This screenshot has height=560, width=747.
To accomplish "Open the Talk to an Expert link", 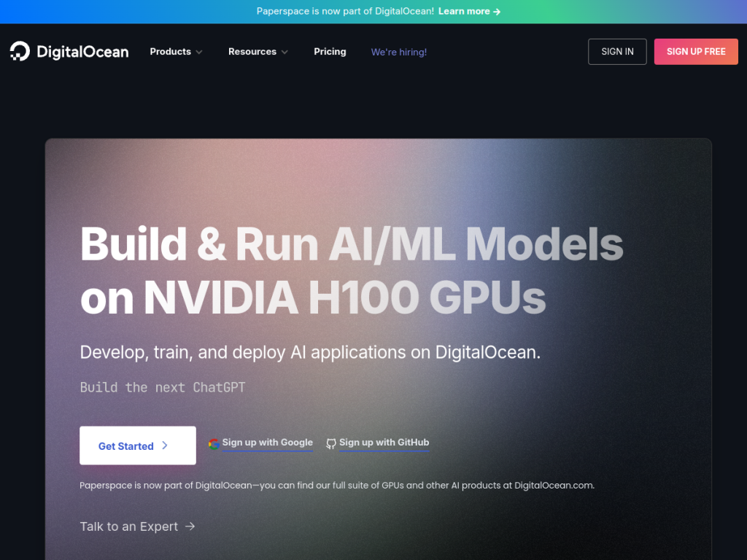I will 137,526.
